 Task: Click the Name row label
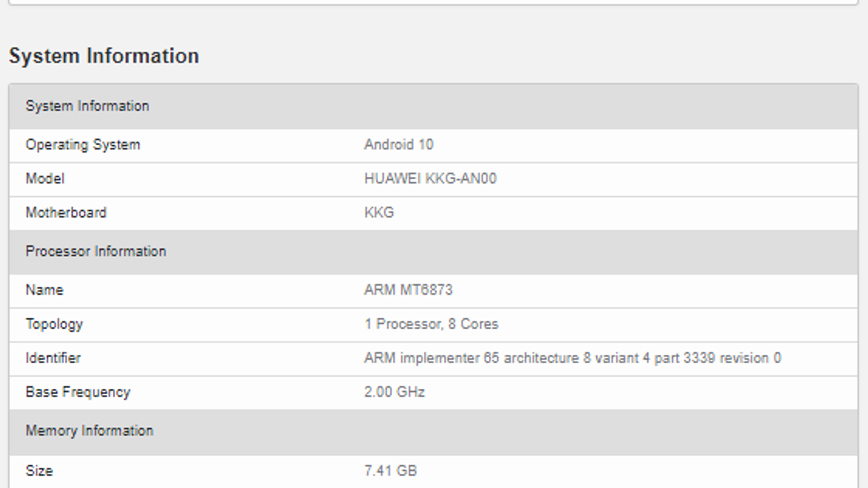pos(44,290)
